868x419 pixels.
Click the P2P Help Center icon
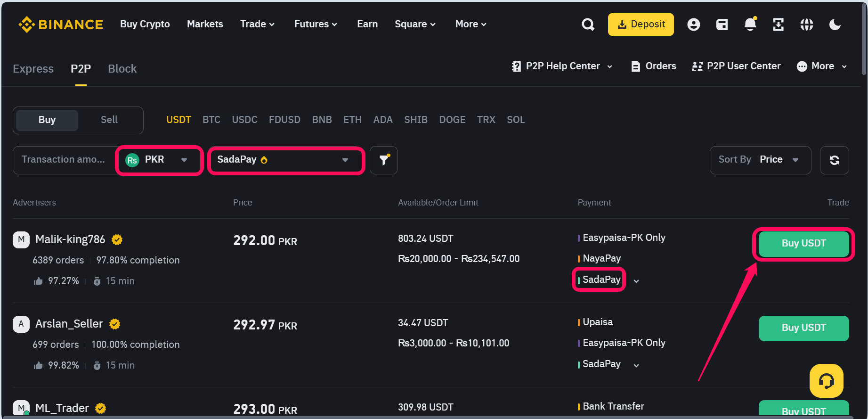[x=516, y=66]
